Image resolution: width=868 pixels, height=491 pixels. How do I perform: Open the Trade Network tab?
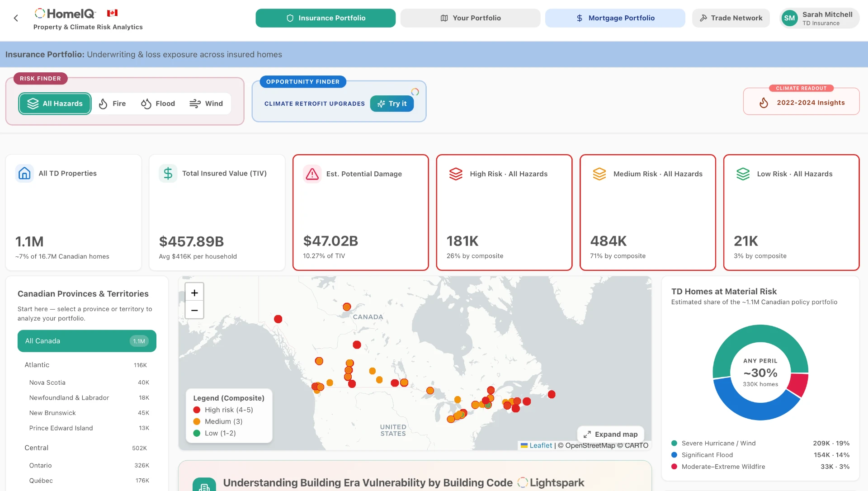coord(731,18)
